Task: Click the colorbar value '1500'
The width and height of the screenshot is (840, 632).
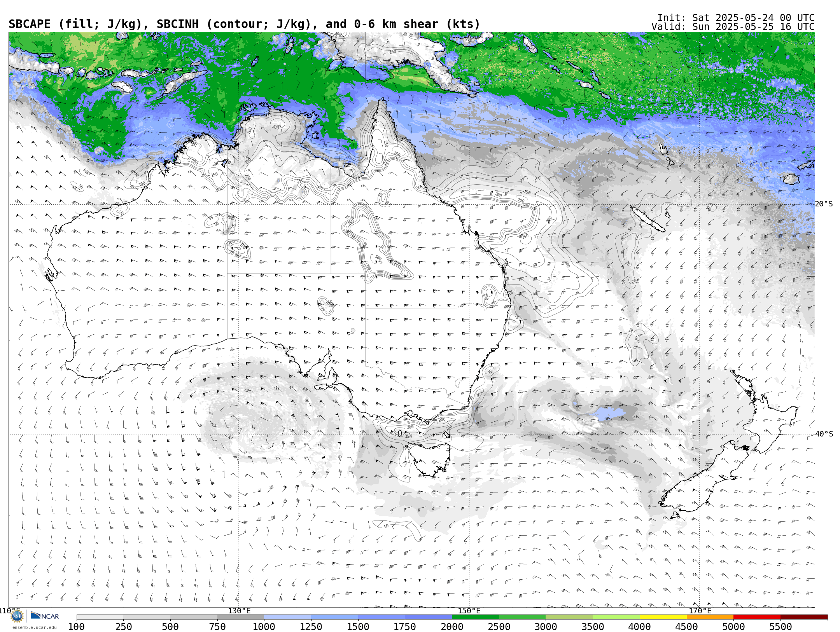Action: point(358,627)
